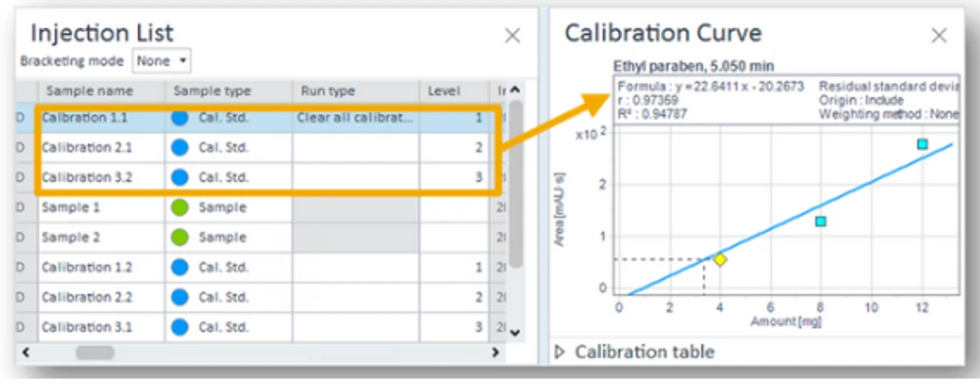The width and height of the screenshot is (980, 392).
Task: Click the blue icon in Calibration 1.2 row
Action: coord(180,267)
